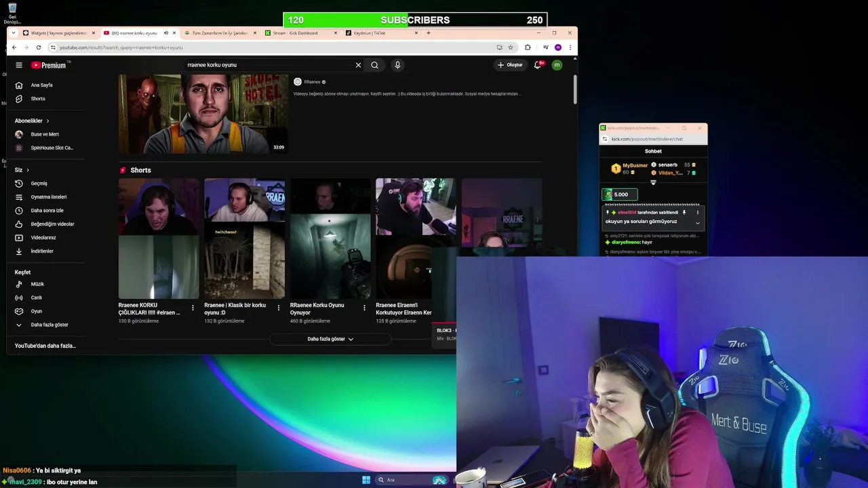
Task: Collapse the pinned message in Kick chat
Action: (x=697, y=222)
